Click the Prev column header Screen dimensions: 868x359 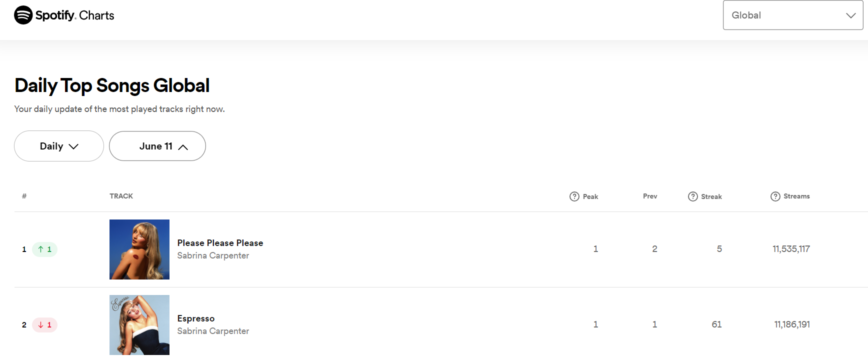pos(650,196)
